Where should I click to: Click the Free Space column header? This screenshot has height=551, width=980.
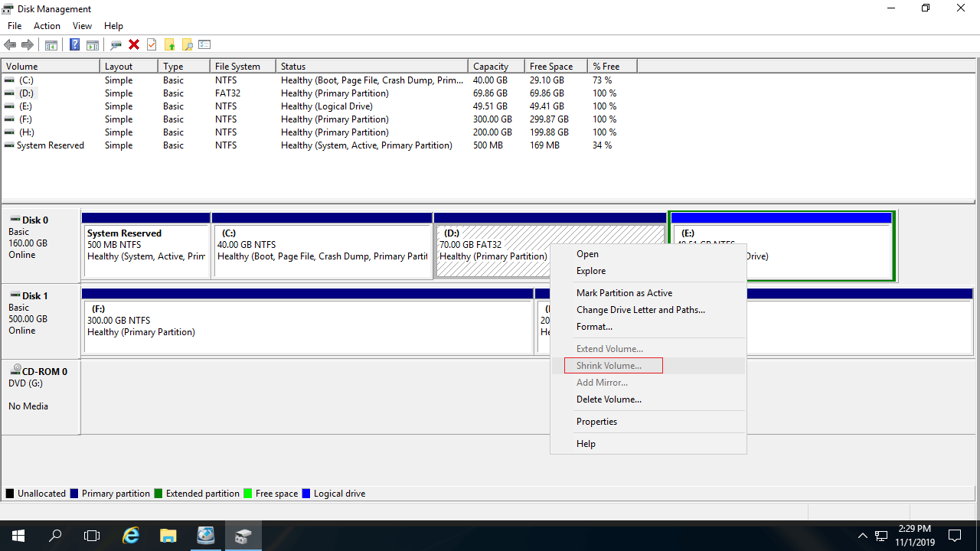click(550, 67)
